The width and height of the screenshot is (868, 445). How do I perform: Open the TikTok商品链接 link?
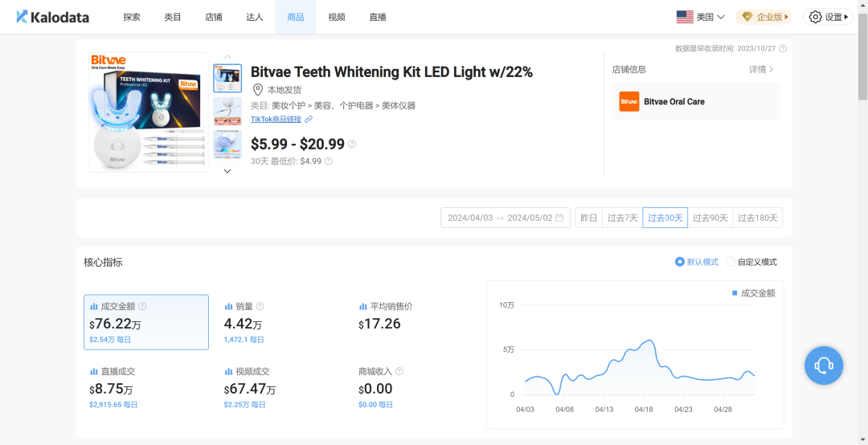[276, 119]
